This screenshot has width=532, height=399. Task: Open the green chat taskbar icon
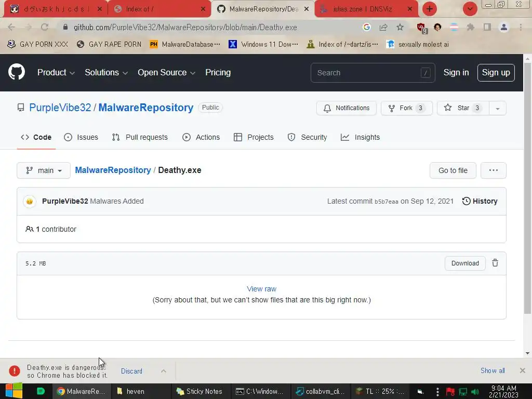click(x=41, y=391)
